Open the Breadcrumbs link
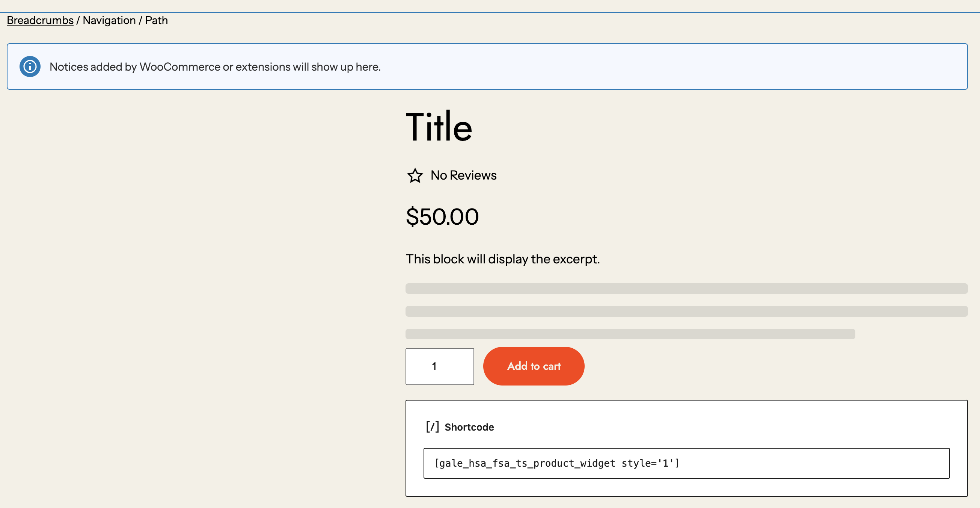This screenshot has height=508, width=980. coord(40,20)
